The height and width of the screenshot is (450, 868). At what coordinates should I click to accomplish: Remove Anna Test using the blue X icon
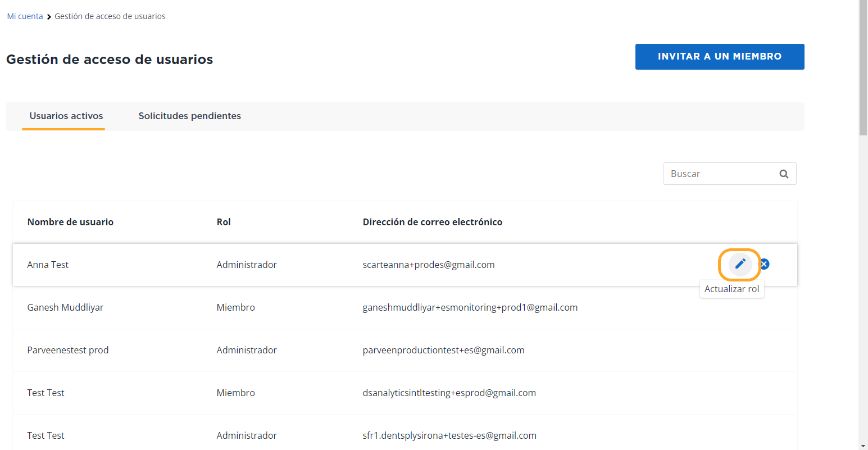[x=764, y=264]
